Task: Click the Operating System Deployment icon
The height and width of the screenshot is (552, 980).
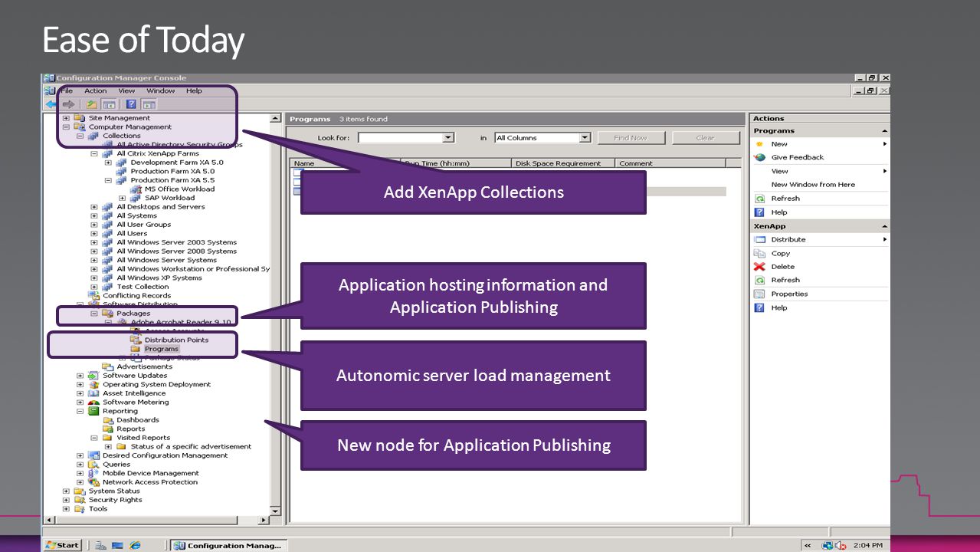Action: 94,384
